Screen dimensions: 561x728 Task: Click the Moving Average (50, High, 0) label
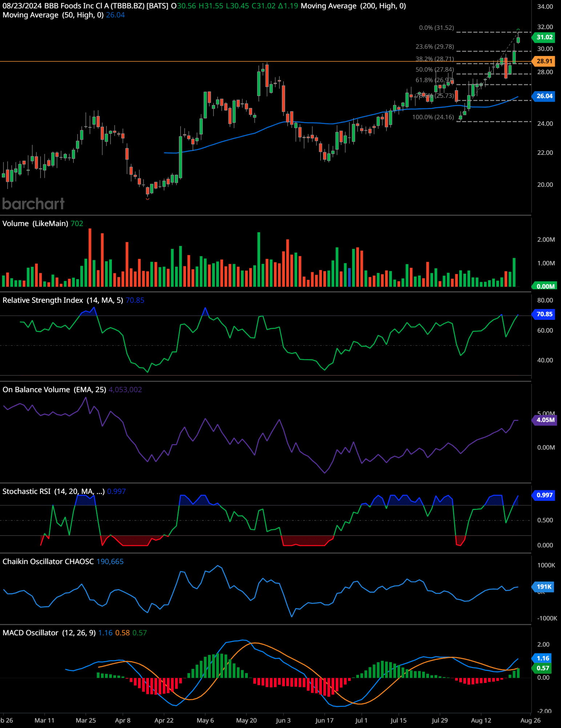tap(53, 15)
